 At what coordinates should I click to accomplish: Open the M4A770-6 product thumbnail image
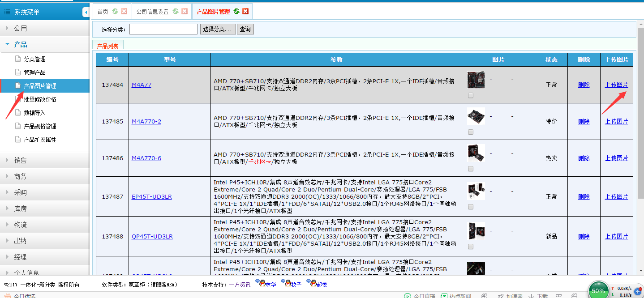pyautogui.click(x=476, y=153)
